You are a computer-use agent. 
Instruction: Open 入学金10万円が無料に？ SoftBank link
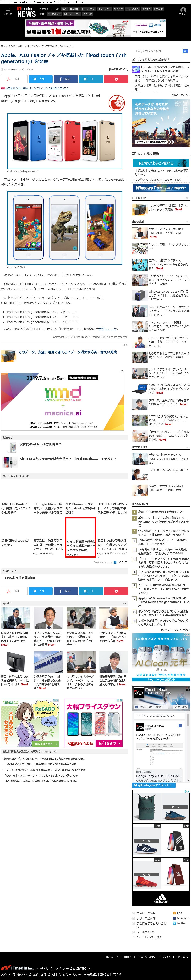click(x=37, y=88)
